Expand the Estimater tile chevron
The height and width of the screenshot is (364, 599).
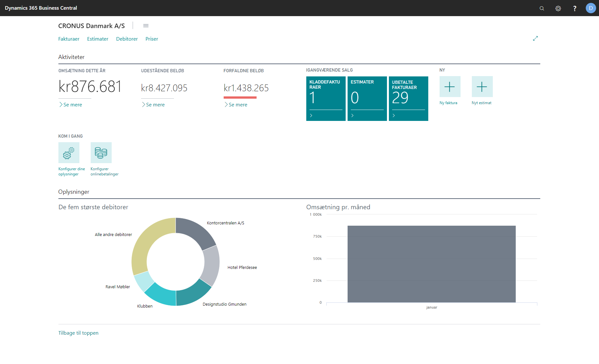(x=352, y=115)
